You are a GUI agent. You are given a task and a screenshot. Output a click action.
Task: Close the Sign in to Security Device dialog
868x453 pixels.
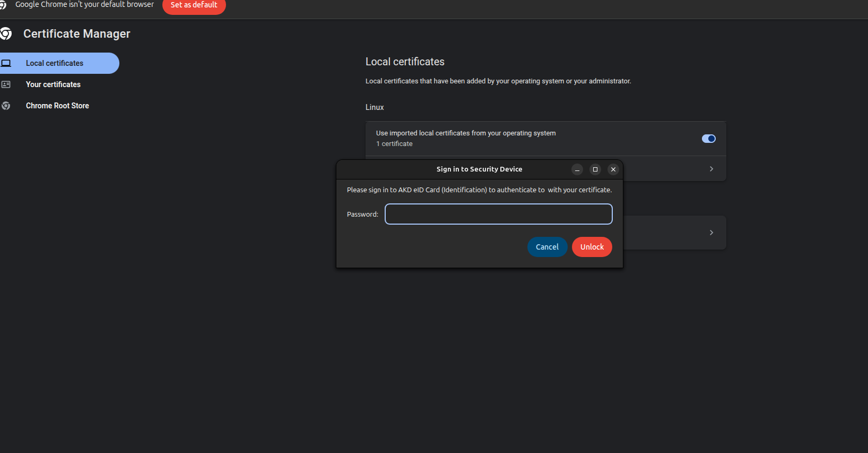pyautogui.click(x=613, y=169)
